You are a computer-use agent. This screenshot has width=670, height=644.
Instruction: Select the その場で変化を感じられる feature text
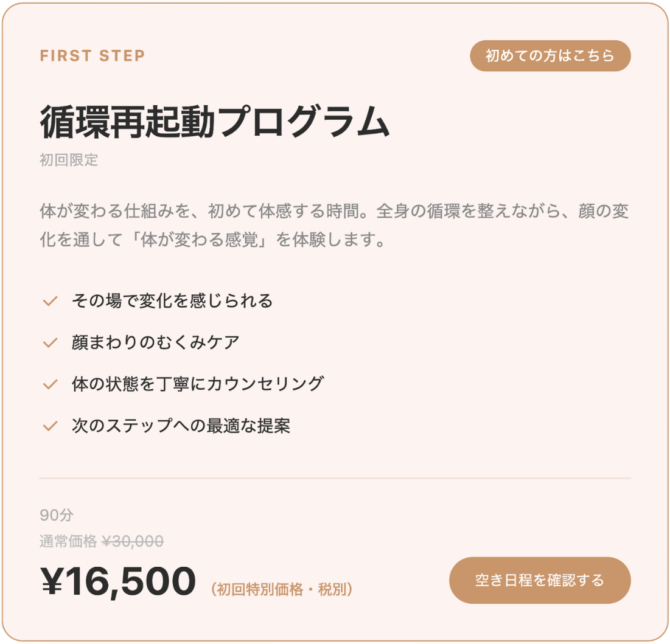[172, 300]
